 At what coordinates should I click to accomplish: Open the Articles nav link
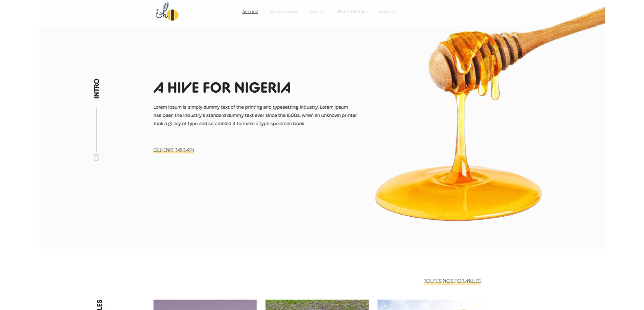[318, 12]
